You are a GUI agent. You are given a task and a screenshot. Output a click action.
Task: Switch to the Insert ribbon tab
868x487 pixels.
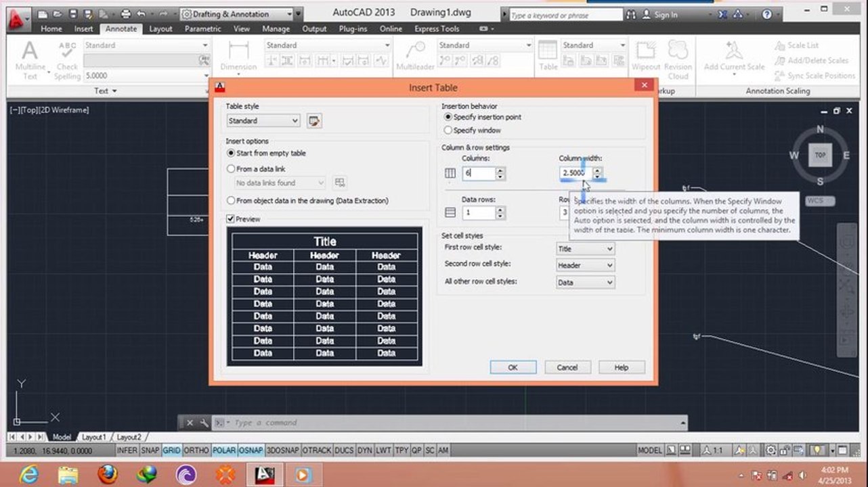click(x=84, y=29)
